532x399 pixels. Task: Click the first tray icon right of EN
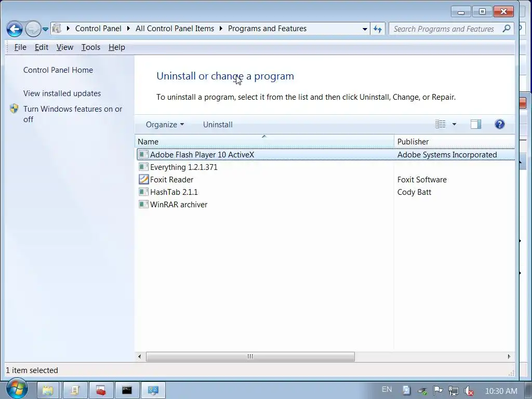coord(406,391)
